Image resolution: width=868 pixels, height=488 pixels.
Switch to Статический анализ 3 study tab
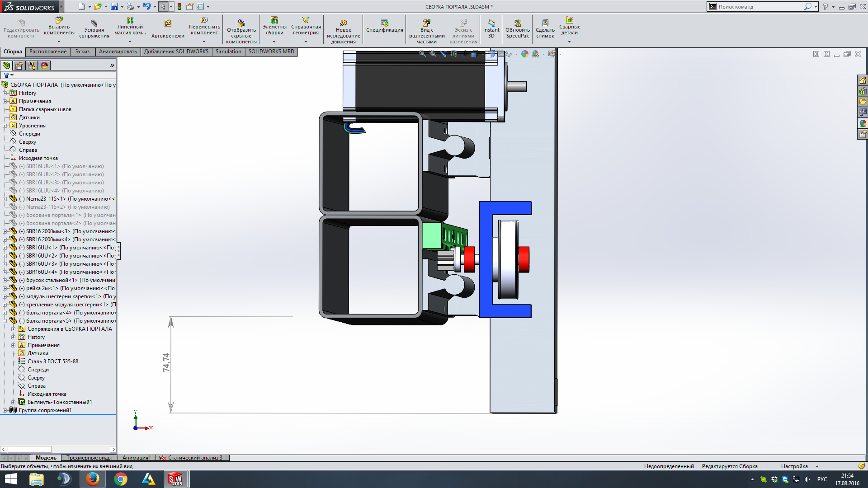coord(194,458)
